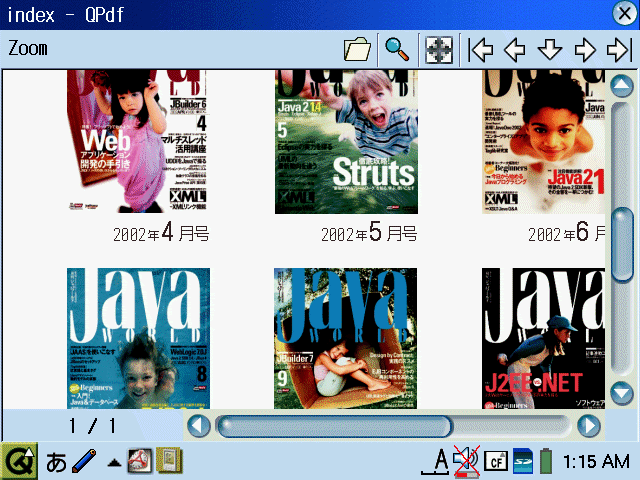Click the 1:15 AM clock

pos(596,462)
